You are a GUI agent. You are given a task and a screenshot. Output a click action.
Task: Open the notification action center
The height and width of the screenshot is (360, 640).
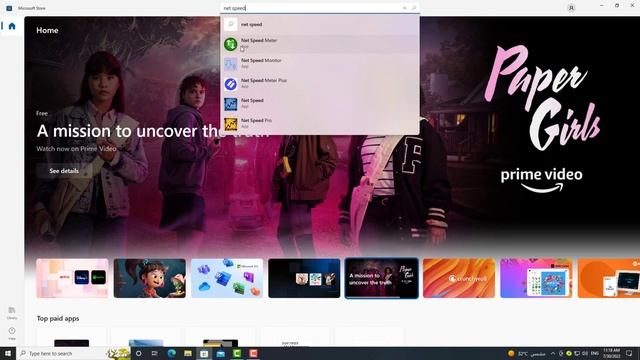[x=629, y=353]
